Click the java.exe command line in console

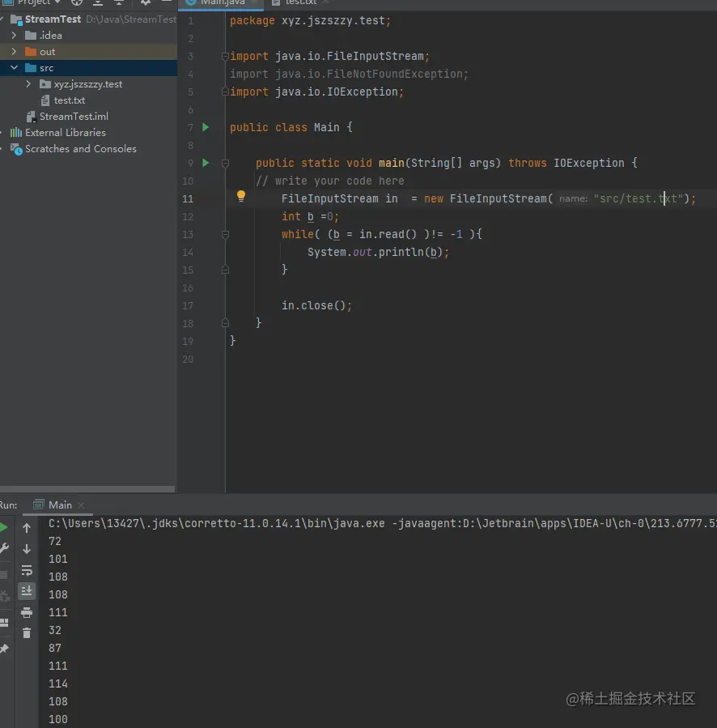383,524
